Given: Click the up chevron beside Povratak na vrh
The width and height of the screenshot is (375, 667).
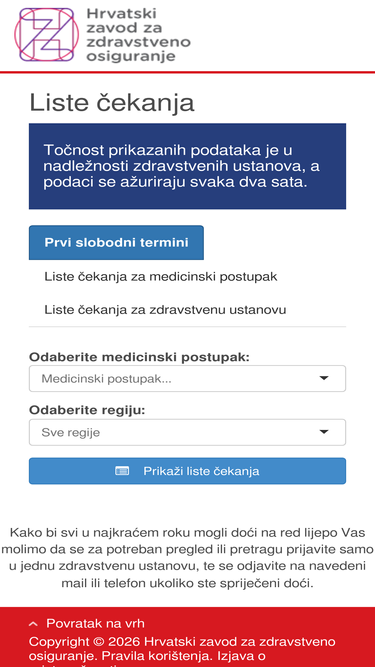Looking at the screenshot, I should pos(33,624).
